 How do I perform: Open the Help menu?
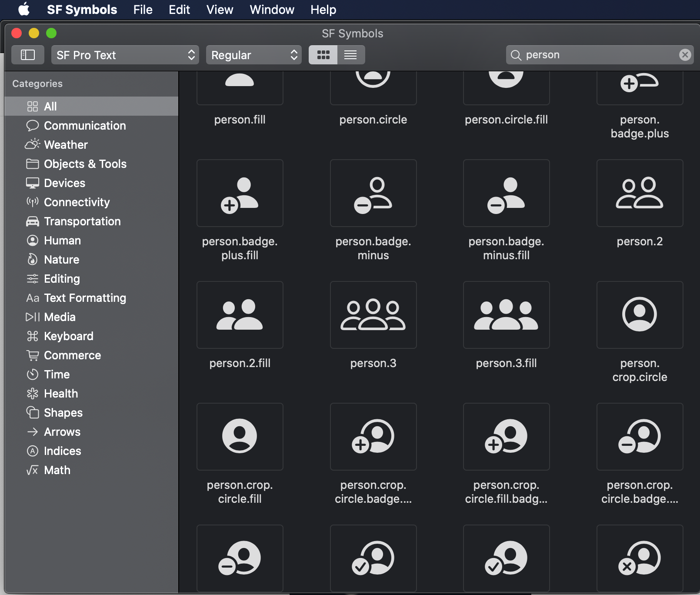coord(323,10)
